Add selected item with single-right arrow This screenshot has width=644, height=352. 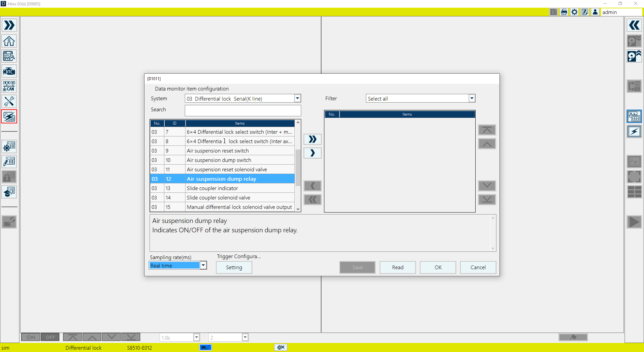(312, 153)
